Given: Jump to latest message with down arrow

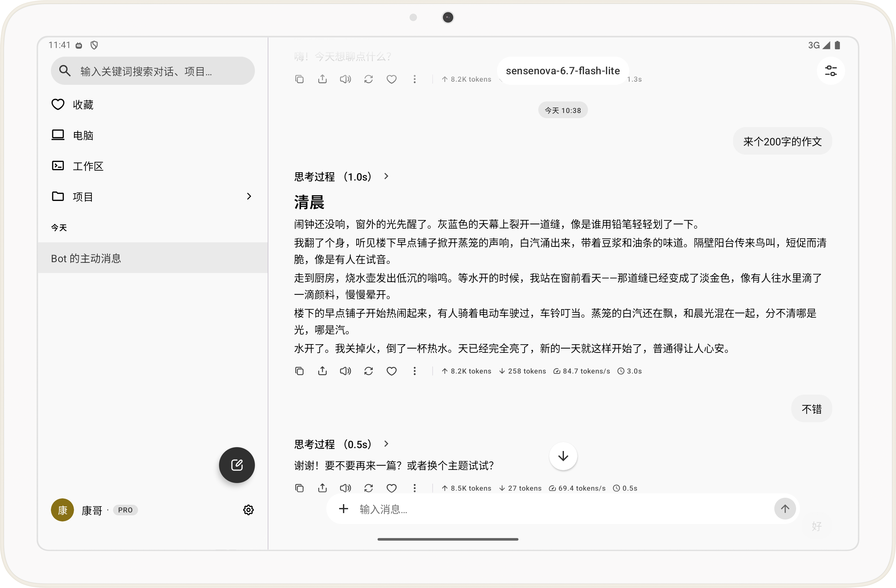Looking at the screenshot, I should pos(563,456).
